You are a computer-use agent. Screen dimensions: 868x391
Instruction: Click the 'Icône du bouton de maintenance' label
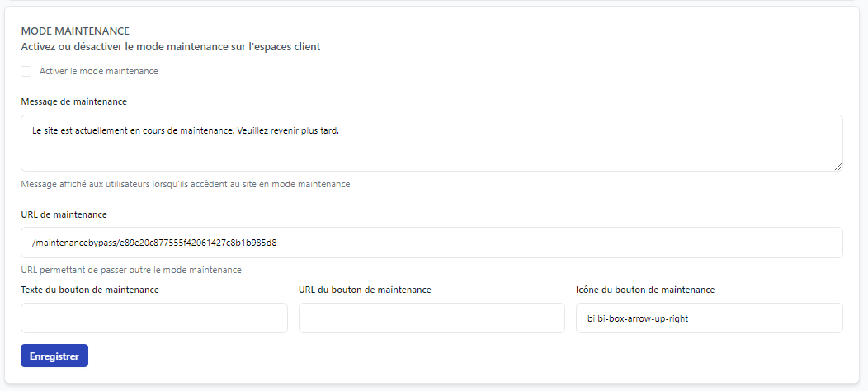click(x=645, y=290)
